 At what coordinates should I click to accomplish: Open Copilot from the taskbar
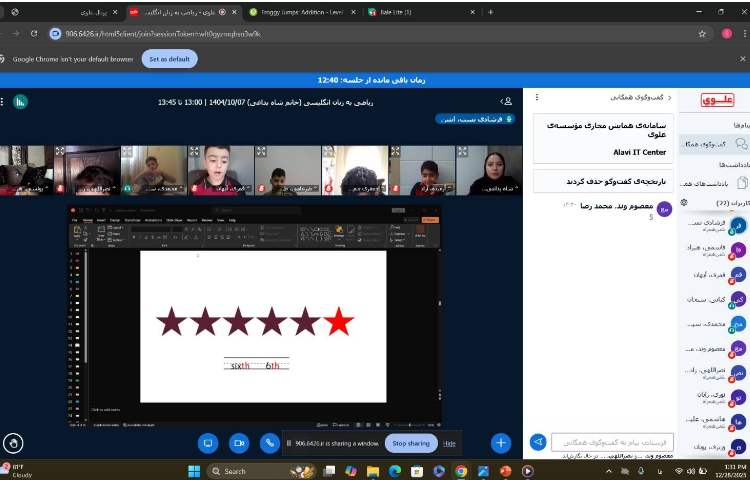(351, 471)
